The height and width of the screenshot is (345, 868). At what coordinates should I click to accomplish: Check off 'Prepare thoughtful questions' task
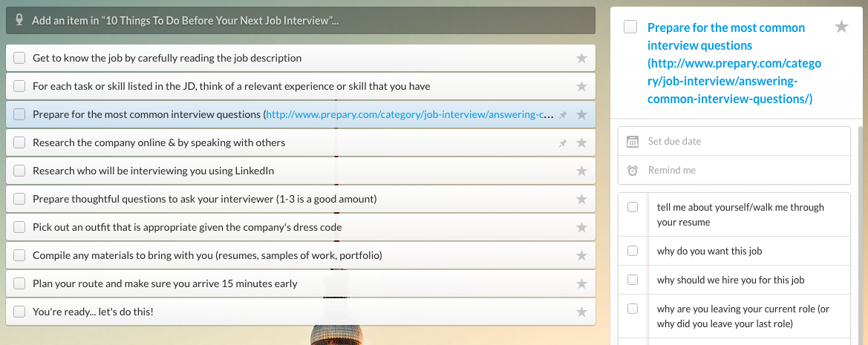point(19,199)
